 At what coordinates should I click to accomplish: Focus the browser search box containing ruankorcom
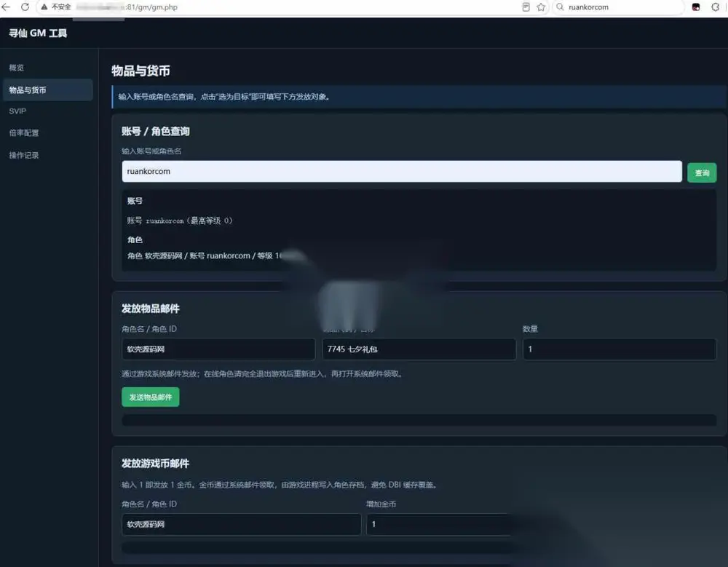(x=617, y=7)
